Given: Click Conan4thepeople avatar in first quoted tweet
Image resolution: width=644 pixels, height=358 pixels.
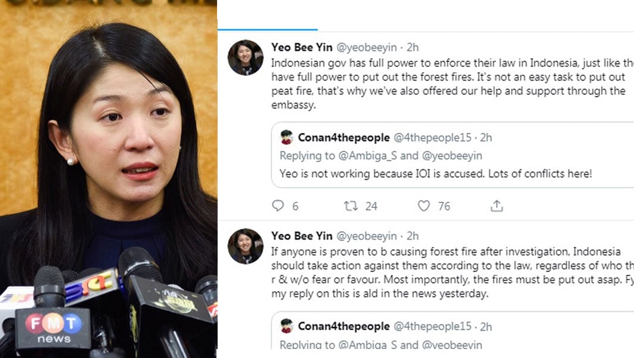Looking at the screenshot, I should click(287, 137).
